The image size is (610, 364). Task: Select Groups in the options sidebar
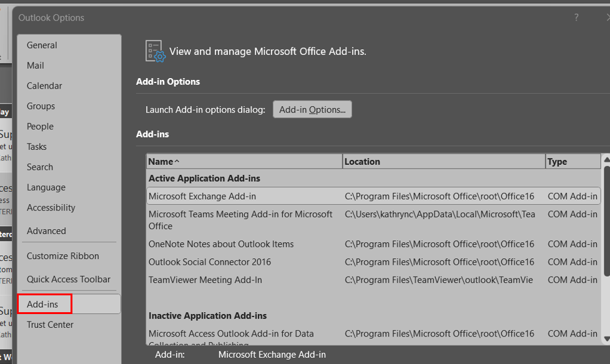tap(41, 106)
